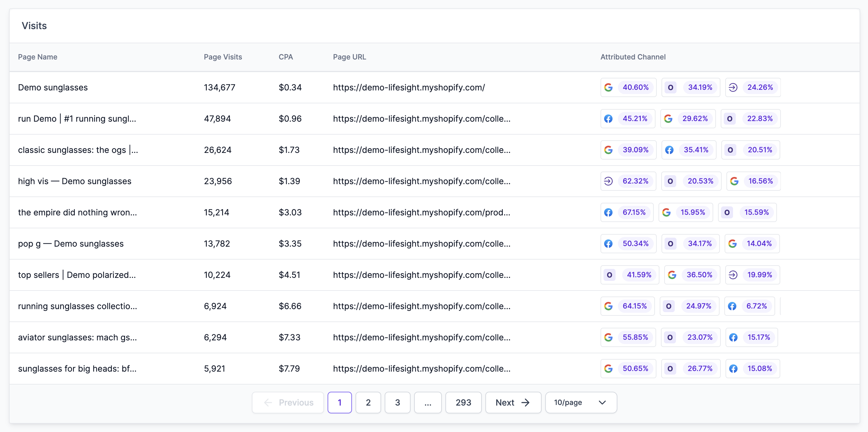868x432 pixels.
Task: Click Google icon in pop g row
Action: (732, 244)
